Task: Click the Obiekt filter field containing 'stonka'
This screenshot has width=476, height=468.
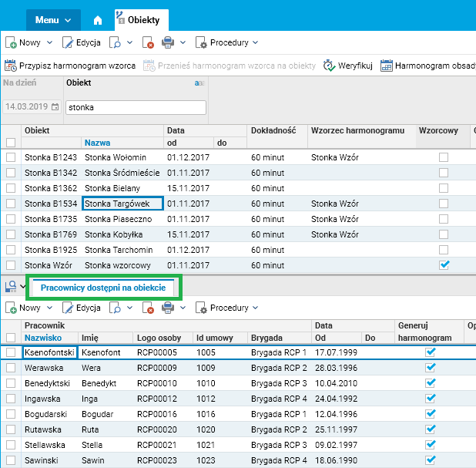Action: 136,107
